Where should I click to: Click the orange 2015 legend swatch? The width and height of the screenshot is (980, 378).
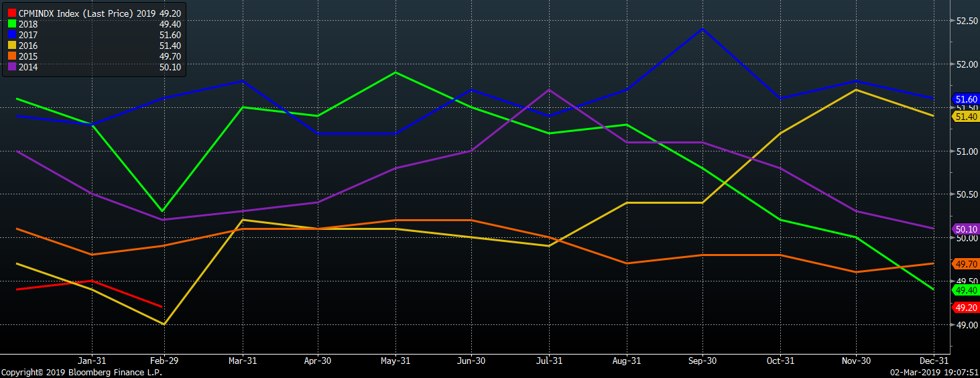click(11, 56)
